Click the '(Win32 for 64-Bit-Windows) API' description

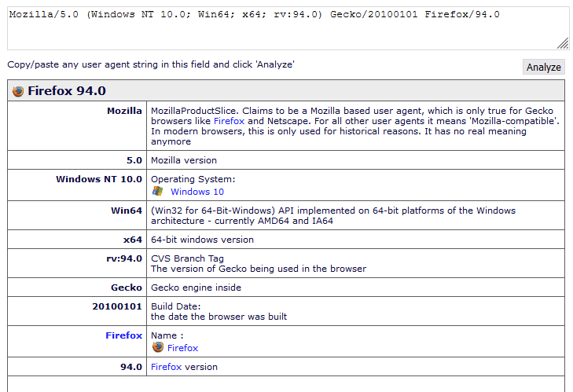(x=333, y=215)
